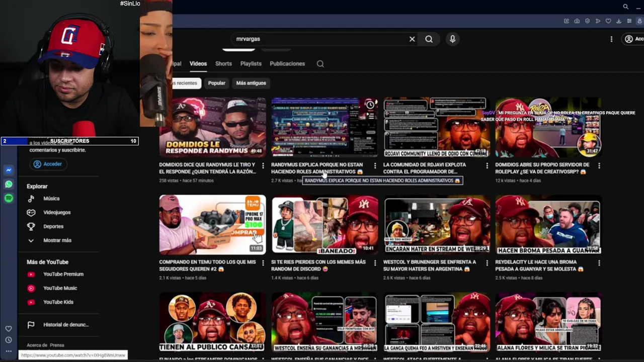Open options for Si Te Ries Pierdes video

pyautogui.click(x=375, y=263)
